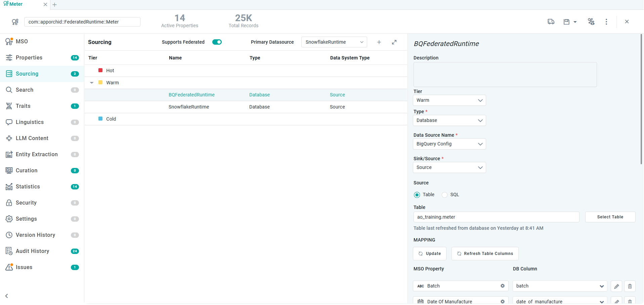
Task: Select the Table source radio button
Action: (x=417, y=195)
